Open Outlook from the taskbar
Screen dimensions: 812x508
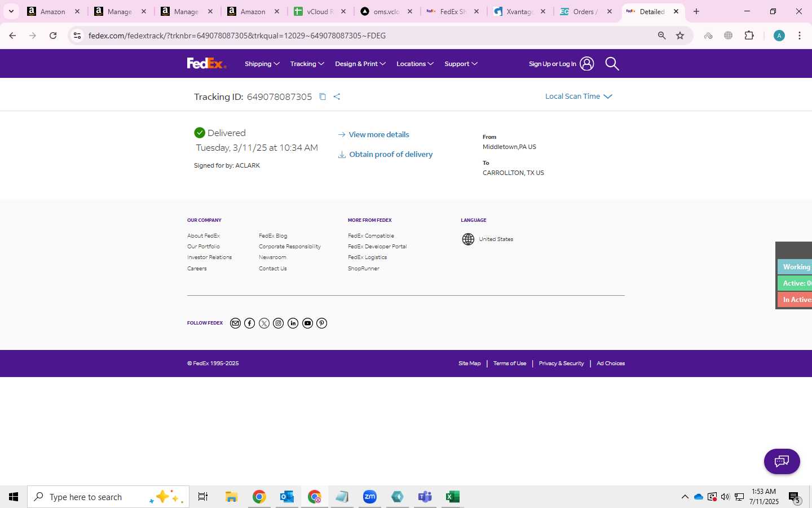(287, 497)
